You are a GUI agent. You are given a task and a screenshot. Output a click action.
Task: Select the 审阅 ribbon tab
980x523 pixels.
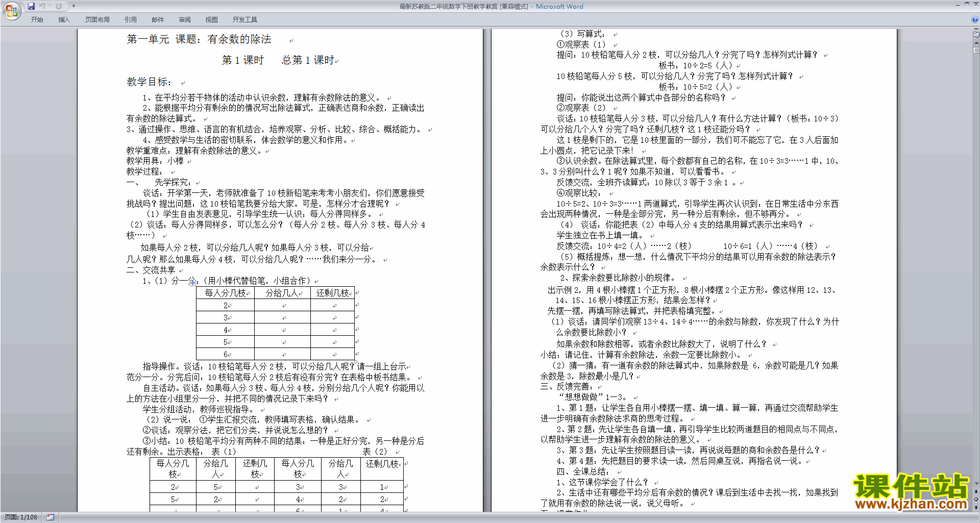[185, 20]
